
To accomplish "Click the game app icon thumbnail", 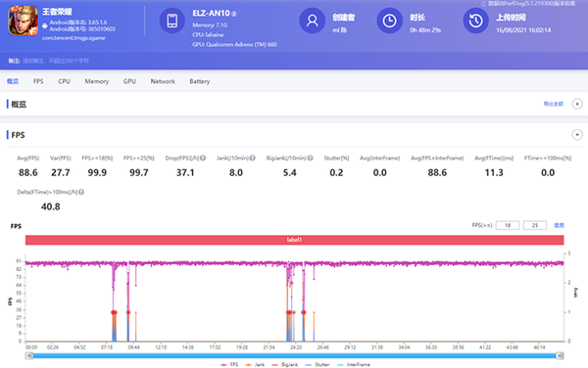I will (x=23, y=21).
